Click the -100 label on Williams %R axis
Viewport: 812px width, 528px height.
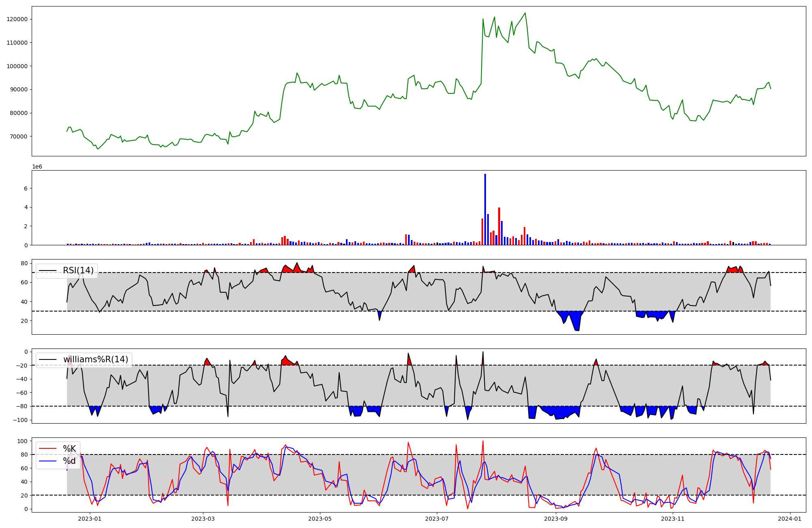coord(19,420)
